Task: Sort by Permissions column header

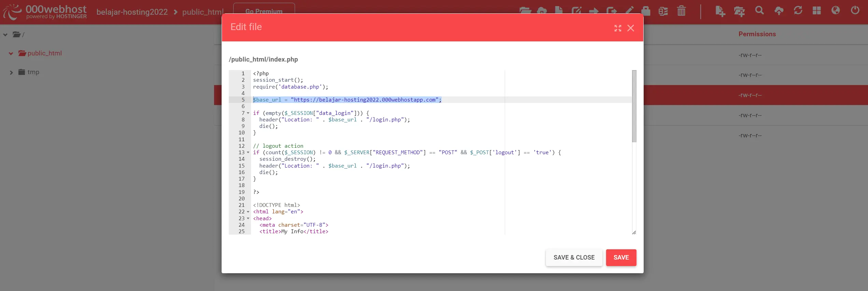Action: pyautogui.click(x=757, y=34)
